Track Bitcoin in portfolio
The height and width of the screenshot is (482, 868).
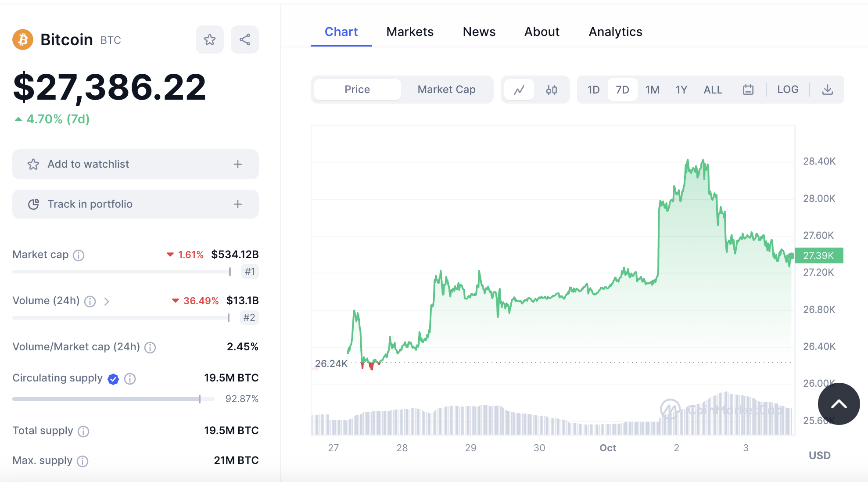pos(135,204)
